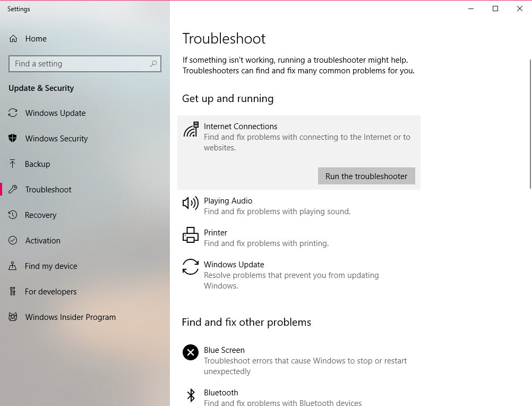Click the Internet Connections wifi icon
Image resolution: width=532 pixels, height=406 pixels.
pos(191,129)
